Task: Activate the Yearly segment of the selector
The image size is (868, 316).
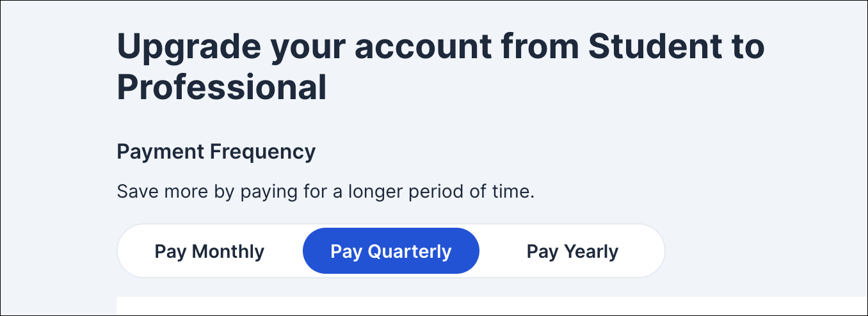Action: (x=572, y=251)
